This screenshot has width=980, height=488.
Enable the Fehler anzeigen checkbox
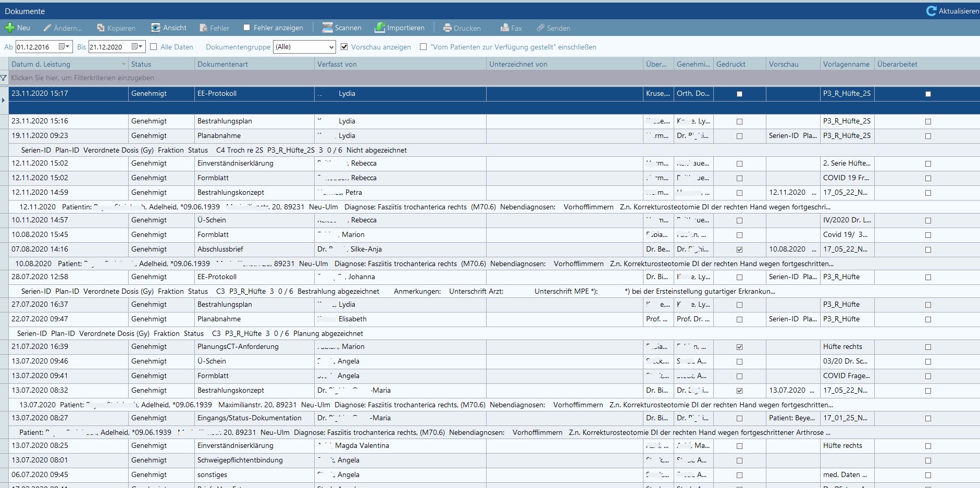click(247, 28)
